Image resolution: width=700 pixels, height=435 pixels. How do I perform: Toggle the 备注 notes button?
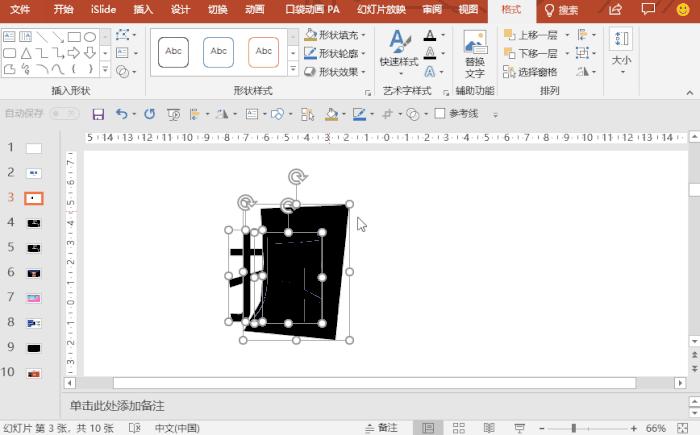pos(382,428)
